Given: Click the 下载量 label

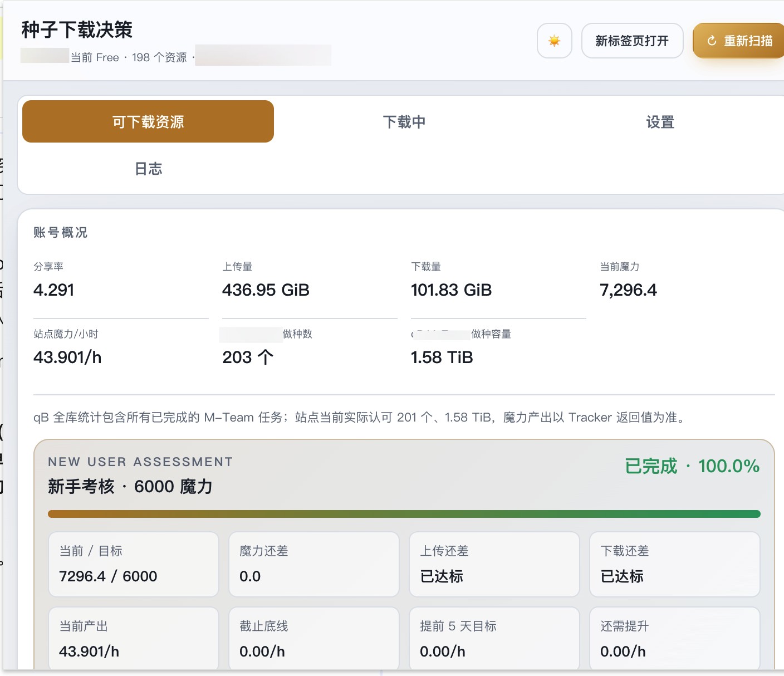Looking at the screenshot, I should pos(426,267).
